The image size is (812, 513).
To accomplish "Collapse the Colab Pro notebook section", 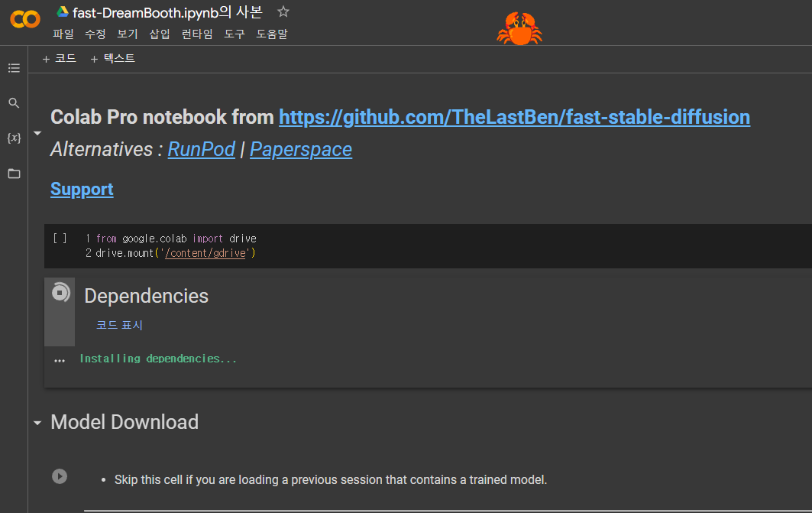I will (x=37, y=133).
